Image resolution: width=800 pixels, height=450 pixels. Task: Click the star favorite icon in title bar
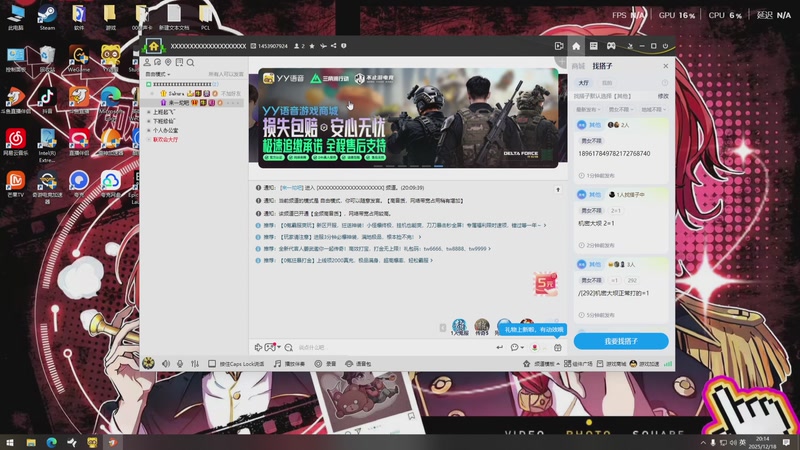tap(312, 46)
